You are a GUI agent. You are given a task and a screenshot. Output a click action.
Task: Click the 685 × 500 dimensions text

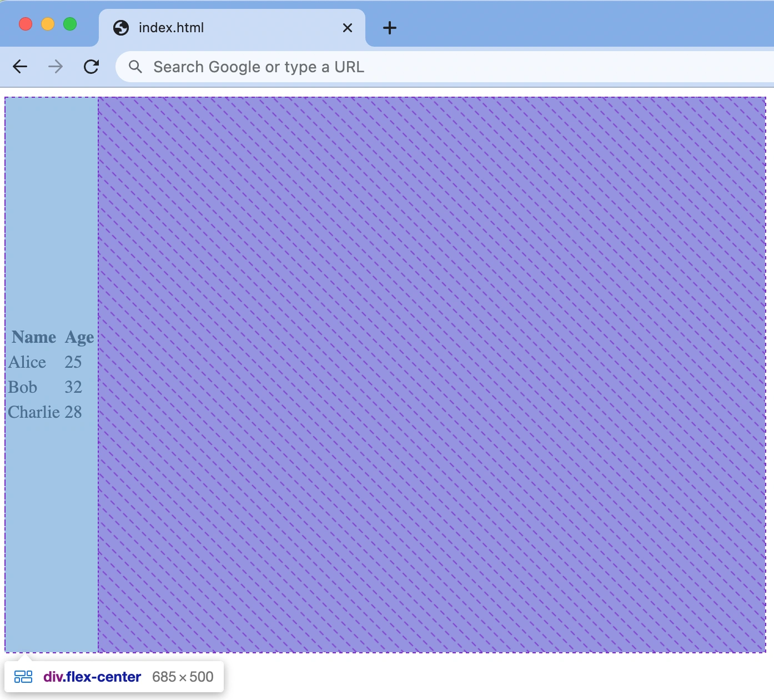point(183,677)
